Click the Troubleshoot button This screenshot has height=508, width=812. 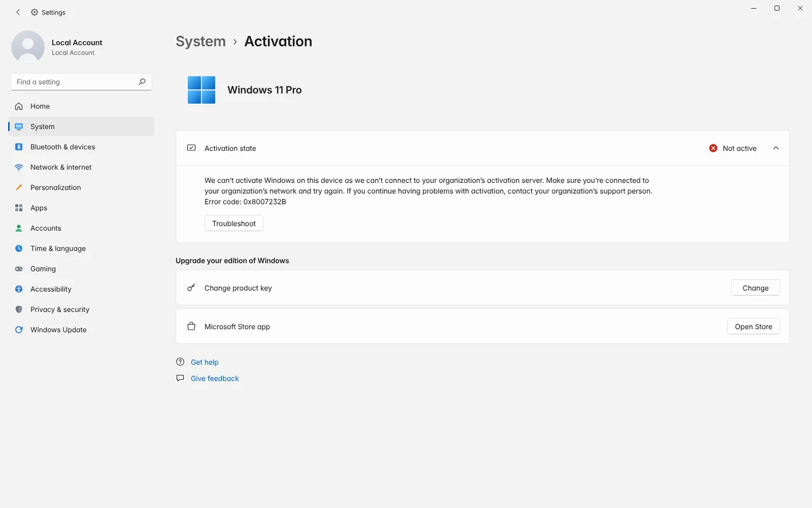coord(234,224)
